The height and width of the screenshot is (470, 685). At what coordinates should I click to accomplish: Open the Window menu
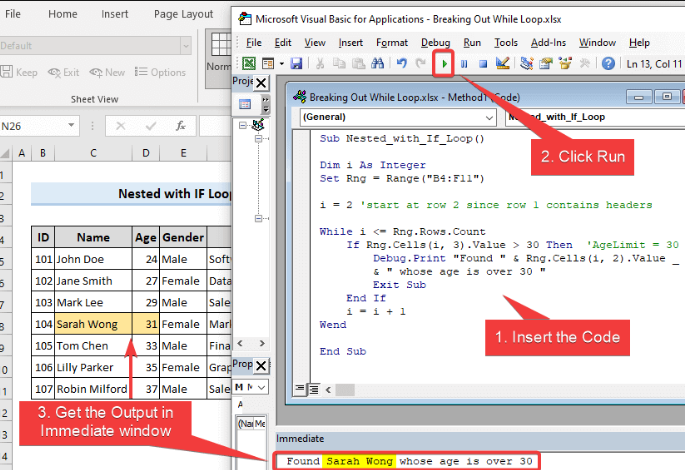pos(597,43)
